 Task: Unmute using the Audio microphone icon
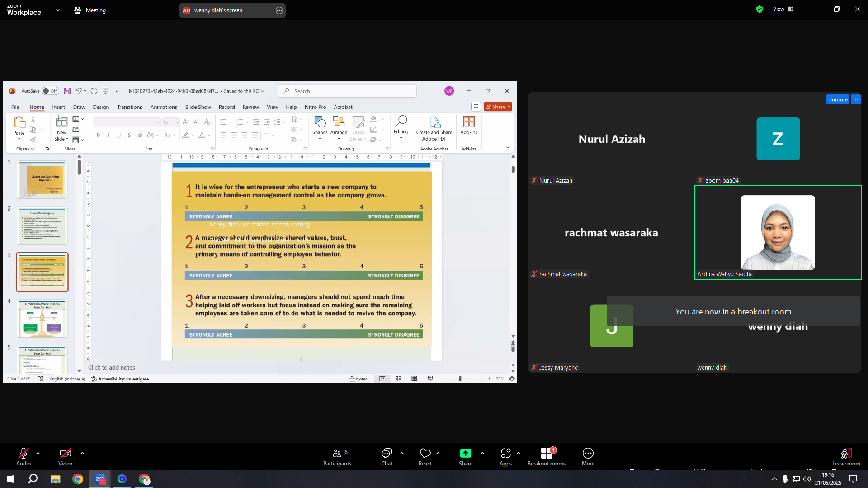pyautogui.click(x=23, y=453)
